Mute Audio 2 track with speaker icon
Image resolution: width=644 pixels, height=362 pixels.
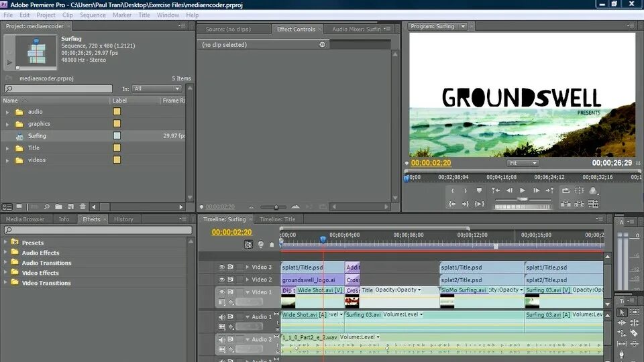coord(222,339)
